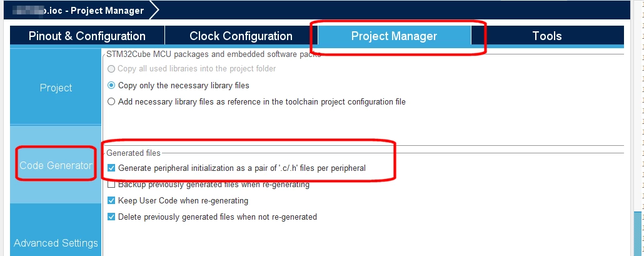Screen dimensions: 644x256
Task: Enable backup of previously generated files
Action: 111,185
